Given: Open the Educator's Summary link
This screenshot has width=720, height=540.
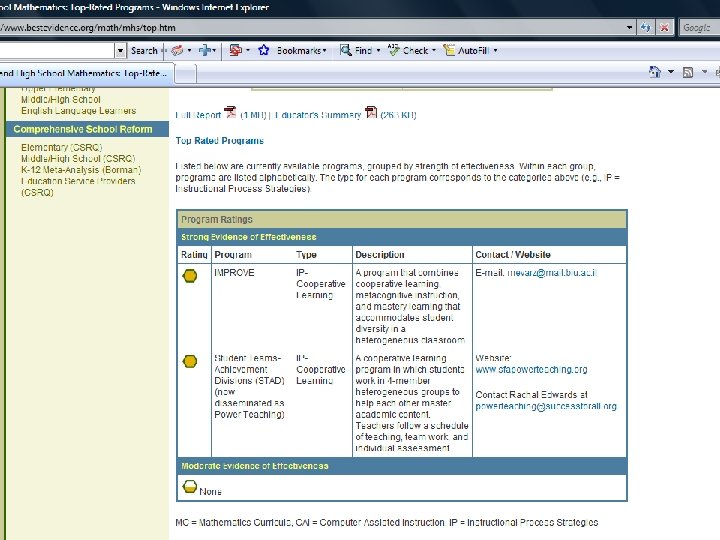Looking at the screenshot, I should [x=318, y=115].
